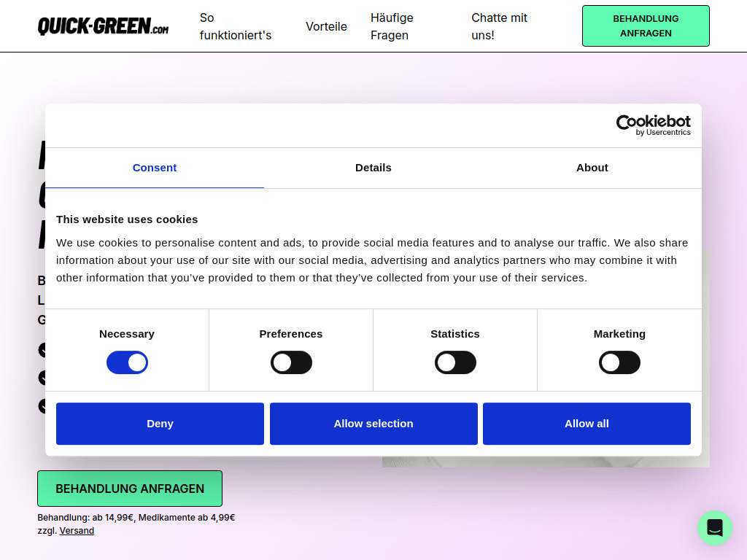Select "Vorteile" in the navigation
The width and height of the screenshot is (747, 560).
pyautogui.click(x=326, y=27)
